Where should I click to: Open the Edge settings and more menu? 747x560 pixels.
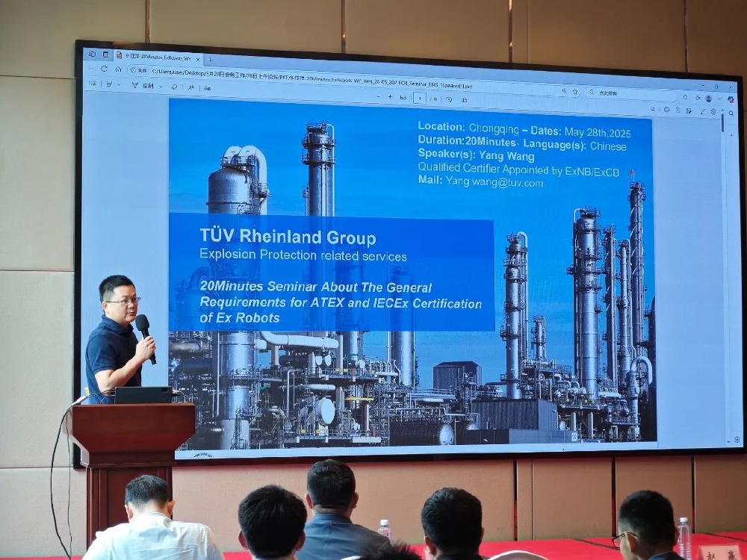720,99
